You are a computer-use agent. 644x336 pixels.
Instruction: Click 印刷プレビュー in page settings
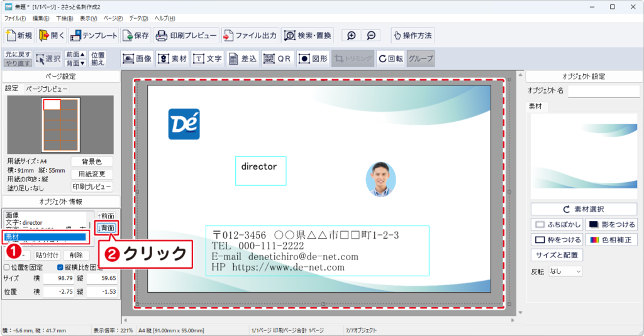click(92, 187)
